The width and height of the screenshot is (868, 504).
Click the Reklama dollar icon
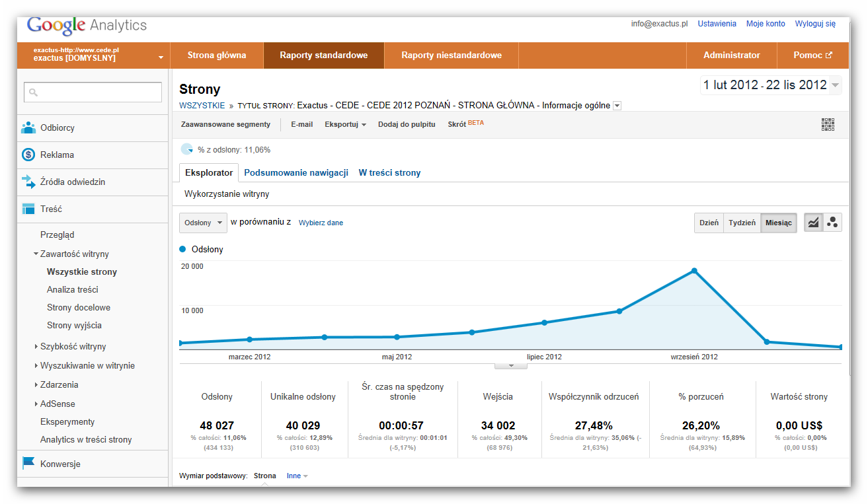tap(28, 155)
